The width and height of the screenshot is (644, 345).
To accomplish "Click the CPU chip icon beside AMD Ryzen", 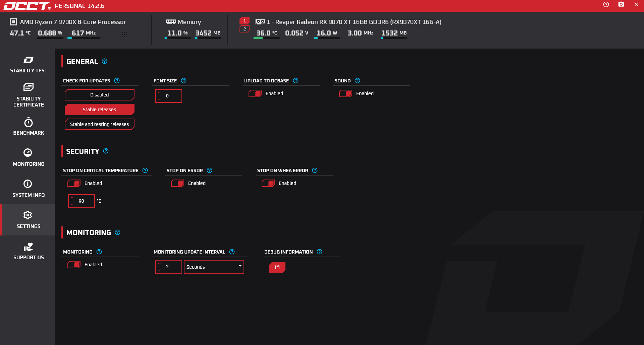I will (13, 22).
